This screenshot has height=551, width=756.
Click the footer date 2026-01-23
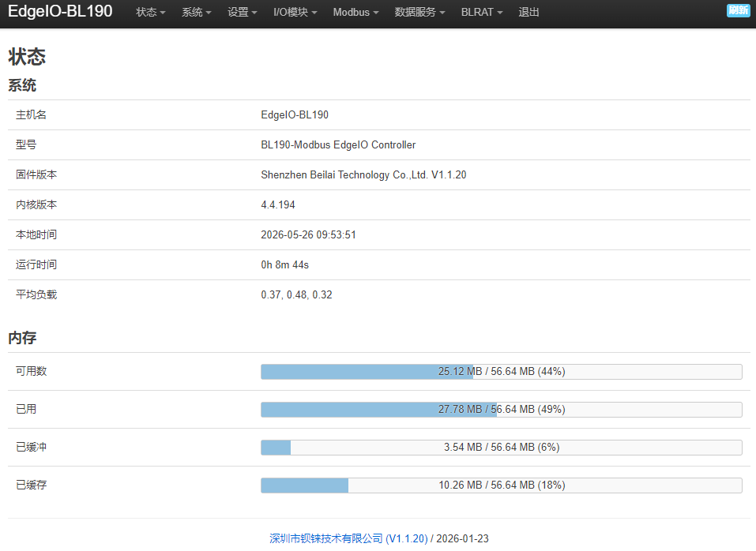[462, 538]
